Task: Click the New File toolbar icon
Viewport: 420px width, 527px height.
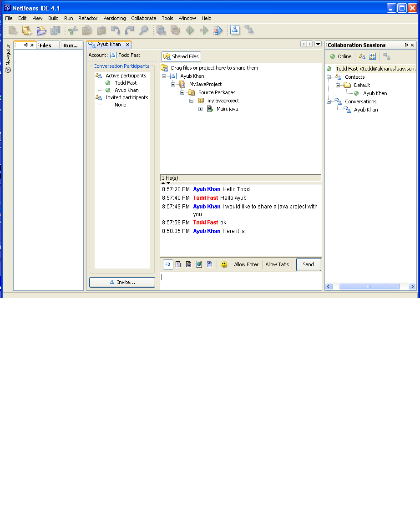Action: [x=13, y=30]
